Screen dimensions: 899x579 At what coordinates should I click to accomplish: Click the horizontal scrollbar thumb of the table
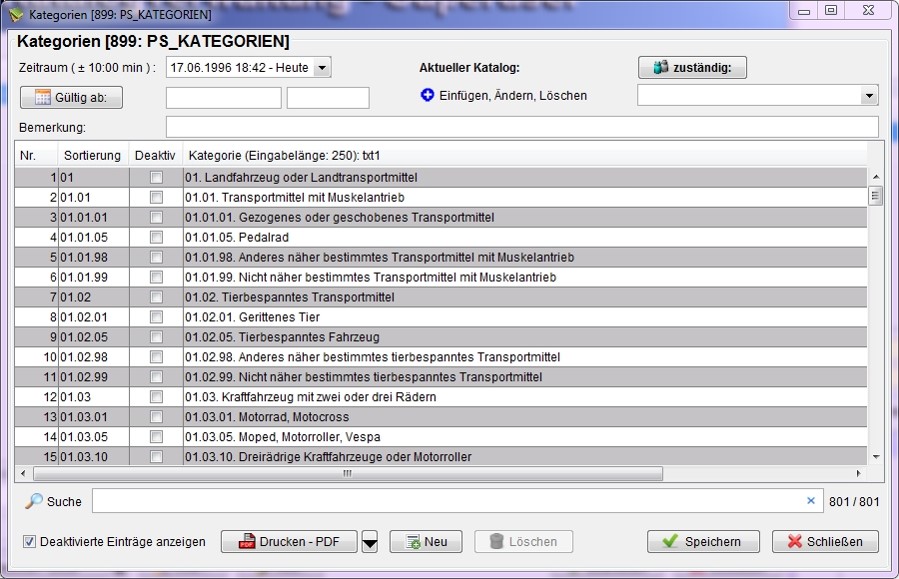(348, 474)
